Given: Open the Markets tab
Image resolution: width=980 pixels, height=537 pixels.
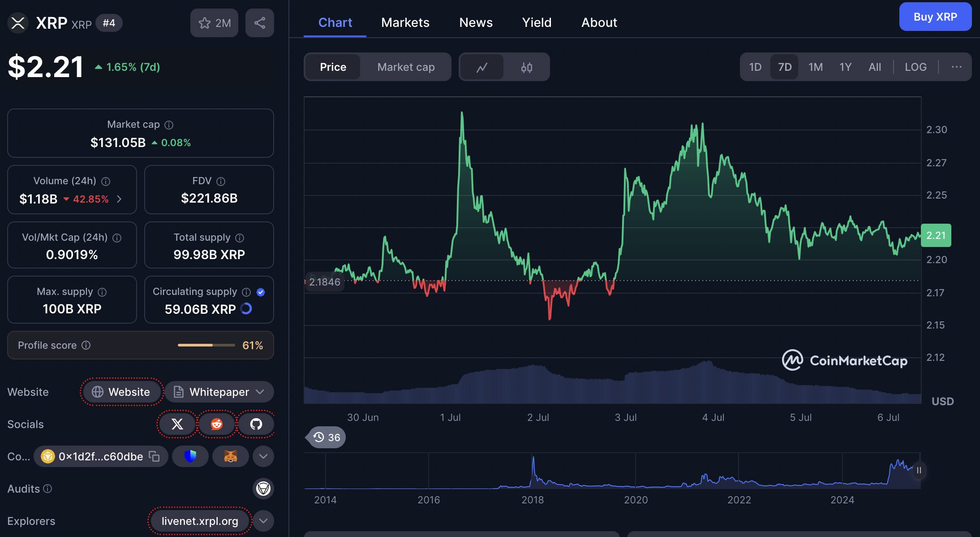Looking at the screenshot, I should [x=405, y=22].
